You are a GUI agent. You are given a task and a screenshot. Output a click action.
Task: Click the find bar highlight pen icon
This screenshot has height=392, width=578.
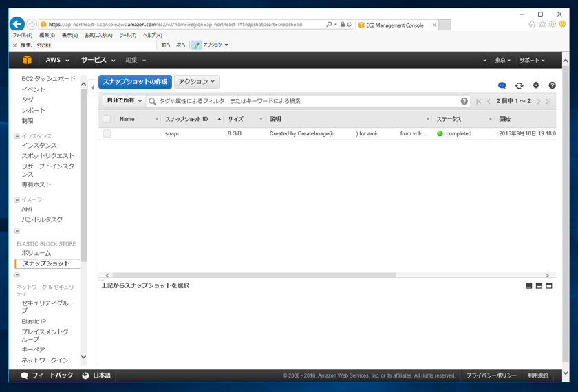tap(197, 45)
